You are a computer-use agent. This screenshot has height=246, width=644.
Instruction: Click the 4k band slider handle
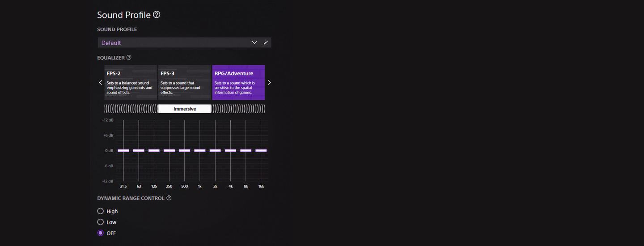coord(230,151)
